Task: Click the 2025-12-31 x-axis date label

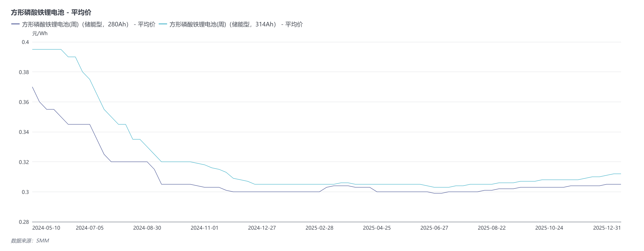Action: click(607, 228)
